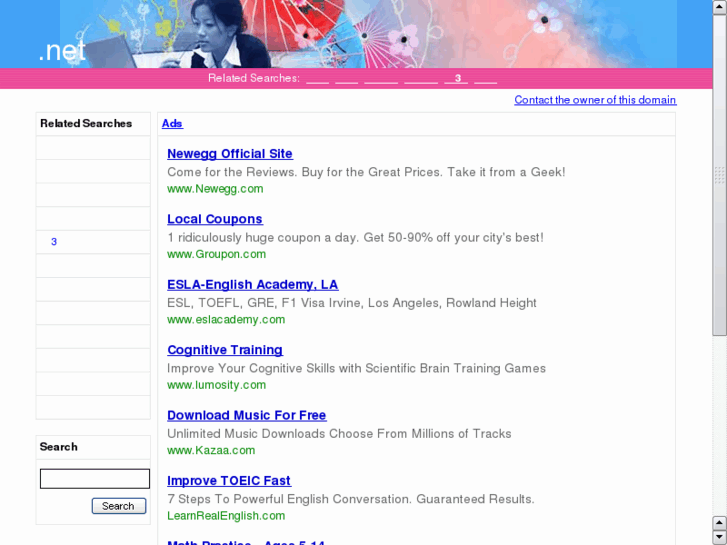727x545 pixels.
Task: Focus the sidebar search text field
Action: (x=95, y=479)
